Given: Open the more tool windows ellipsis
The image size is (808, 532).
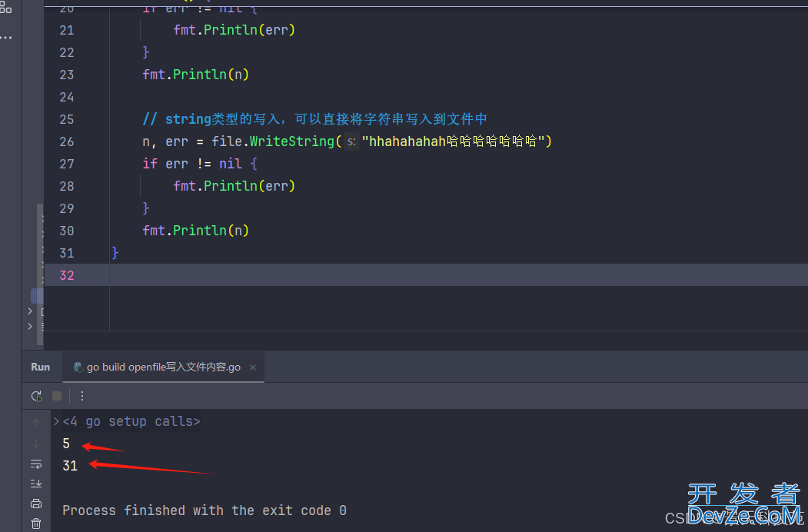Looking at the screenshot, I should (x=6, y=38).
